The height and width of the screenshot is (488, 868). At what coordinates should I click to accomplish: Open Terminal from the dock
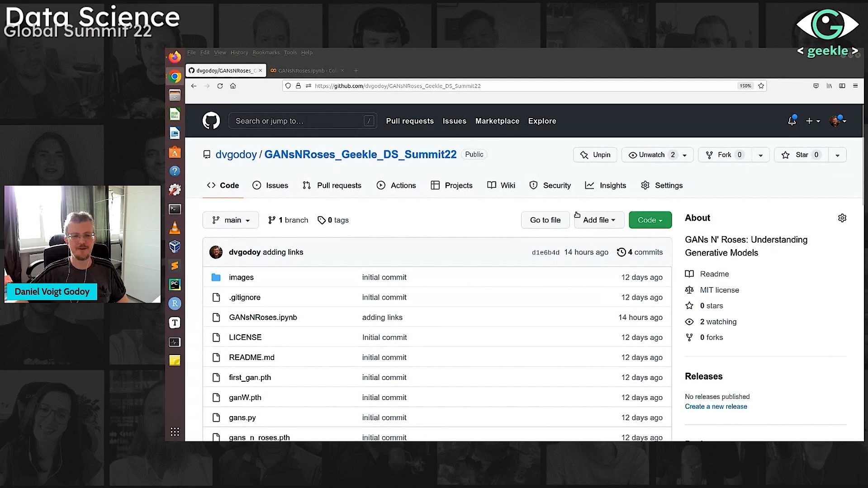tap(175, 209)
